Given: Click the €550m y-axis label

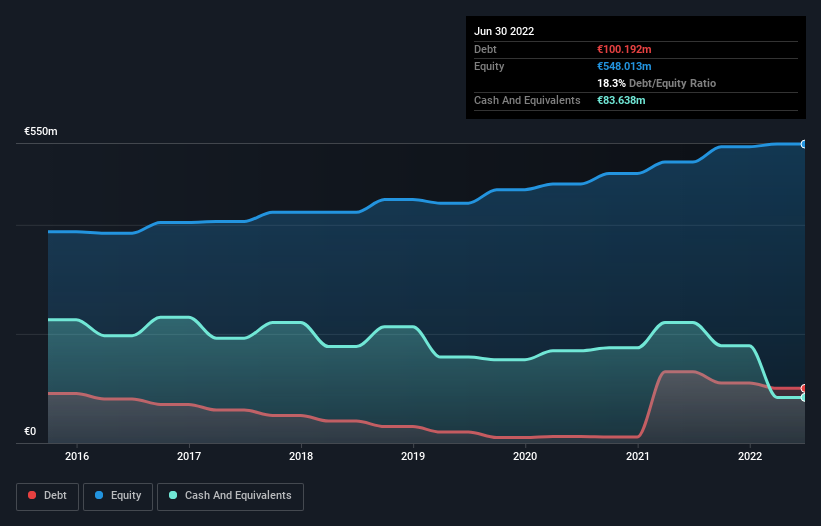Looking at the screenshot, I should 41,131.
